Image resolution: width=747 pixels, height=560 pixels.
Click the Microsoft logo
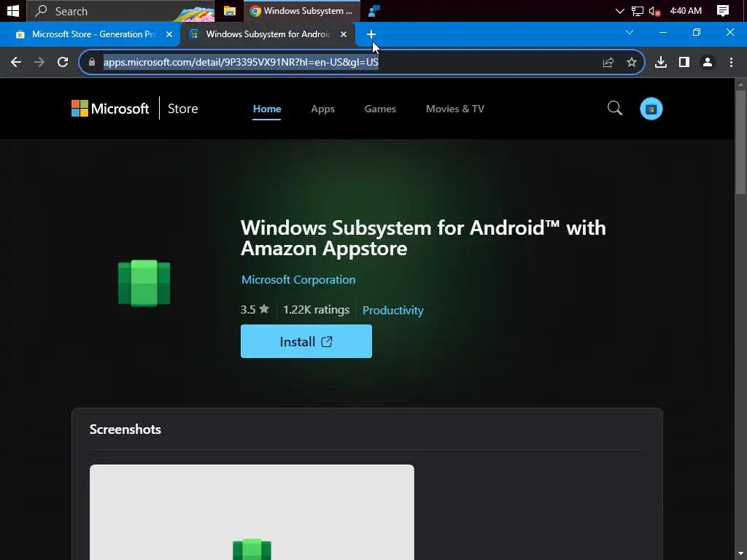pyautogui.click(x=110, y=109)
